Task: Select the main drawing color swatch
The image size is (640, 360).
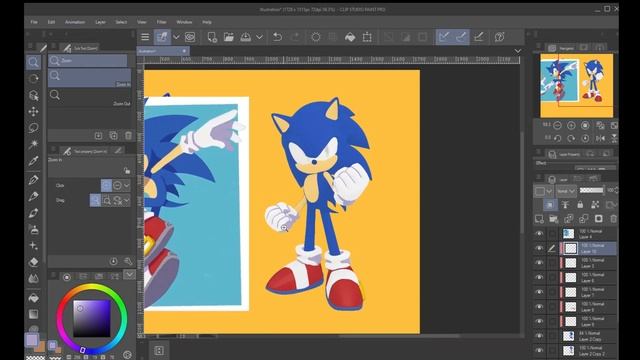Action: tap(32, 340)
